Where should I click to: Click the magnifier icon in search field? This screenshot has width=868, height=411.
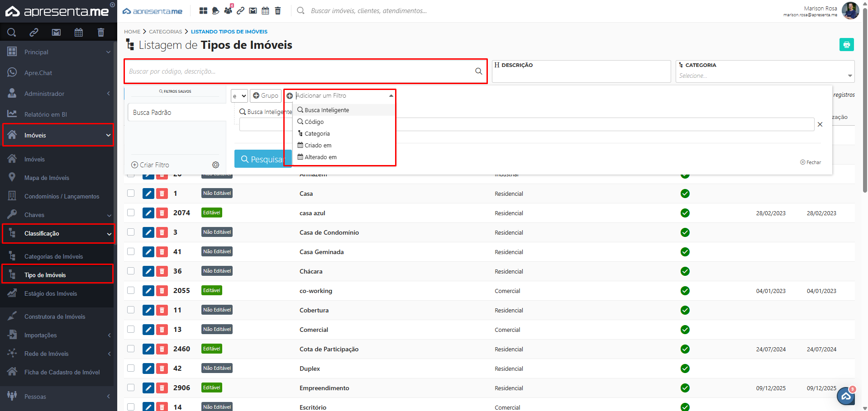[478, 71]
